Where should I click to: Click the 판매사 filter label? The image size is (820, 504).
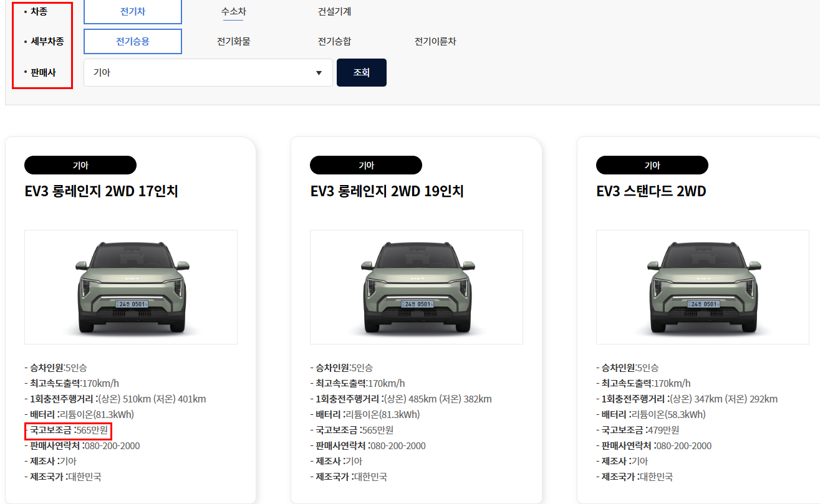pyautogui.click(x=43, y=72)
